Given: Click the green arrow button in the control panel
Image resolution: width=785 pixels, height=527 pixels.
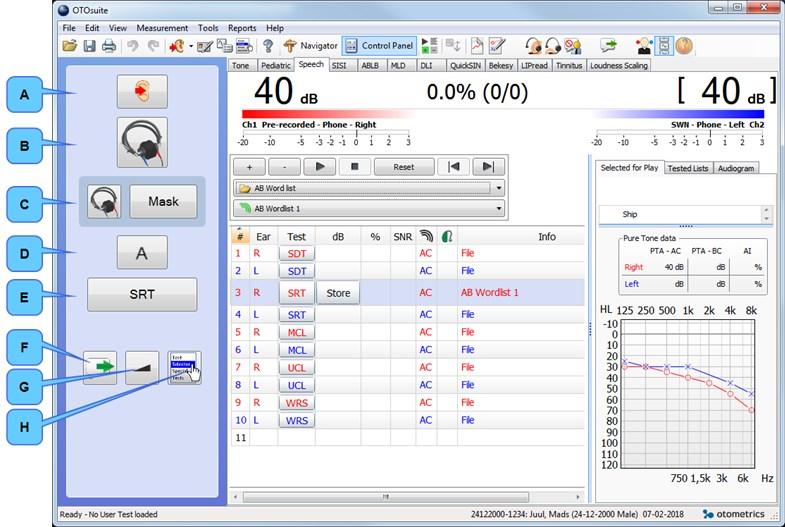Looking at the screenshot, I should click(100, 367).
